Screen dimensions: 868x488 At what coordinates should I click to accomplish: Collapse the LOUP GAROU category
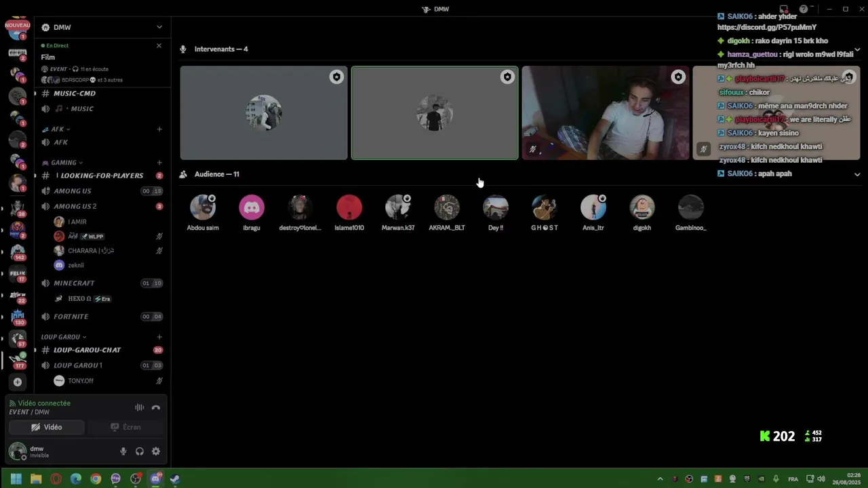pos(63,337)
